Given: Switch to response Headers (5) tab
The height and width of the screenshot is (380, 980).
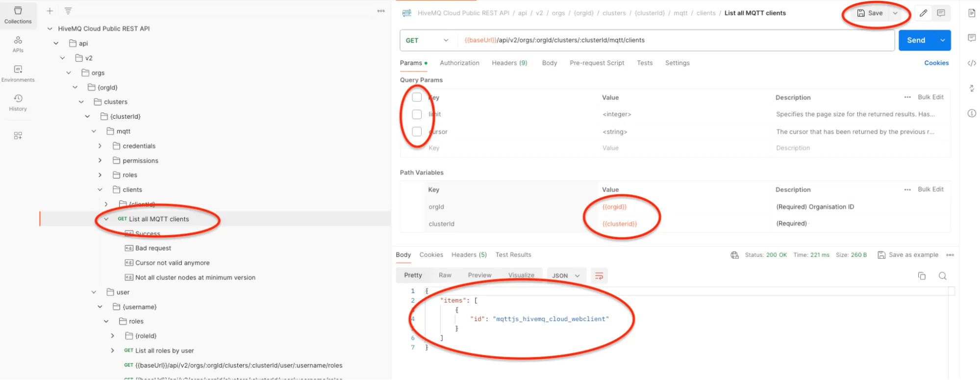Looking at the screenshot, I should [x=469, y=255].
